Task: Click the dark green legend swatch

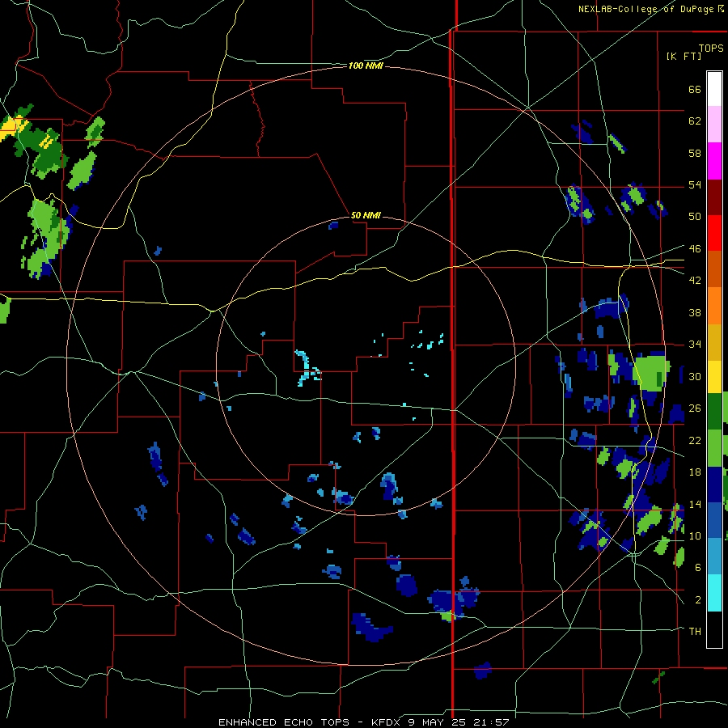Action: [714, 412]
